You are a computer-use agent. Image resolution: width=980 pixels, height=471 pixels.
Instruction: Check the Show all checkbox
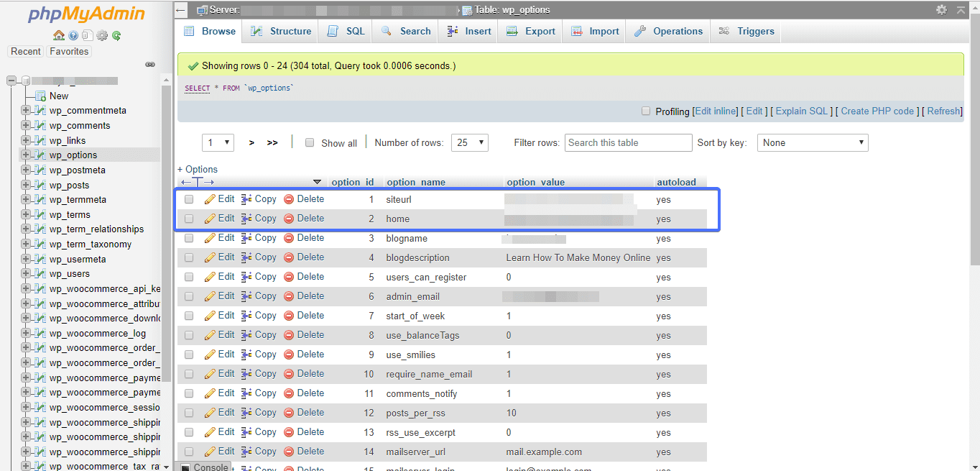click(x=310, y=142)
